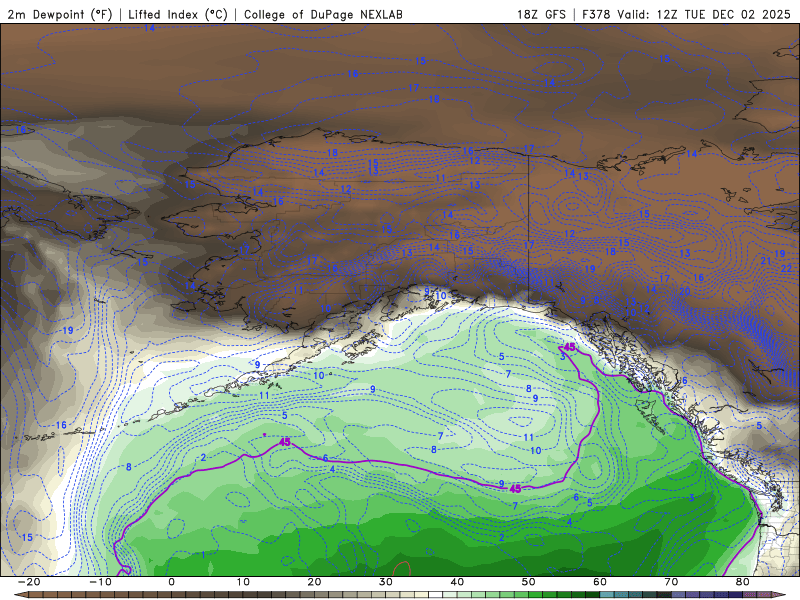
Task: Click the blue contour label "20"
Action: (685, 291)
